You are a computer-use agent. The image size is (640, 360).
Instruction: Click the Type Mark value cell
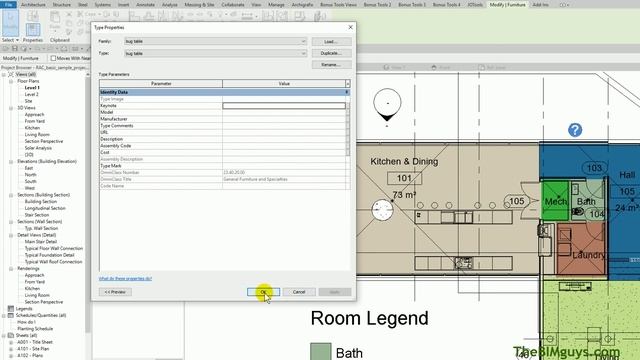pyautogui.click(x=284, y=166)
